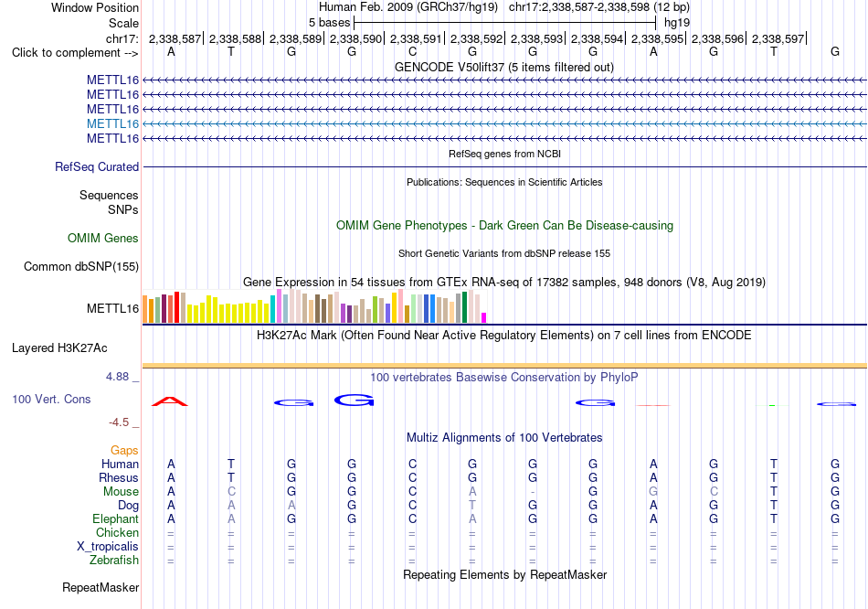Image resolution: width=868 pixels, height=609 pixels.
Task: Select the Dog species row label
Action: (129, 506)
